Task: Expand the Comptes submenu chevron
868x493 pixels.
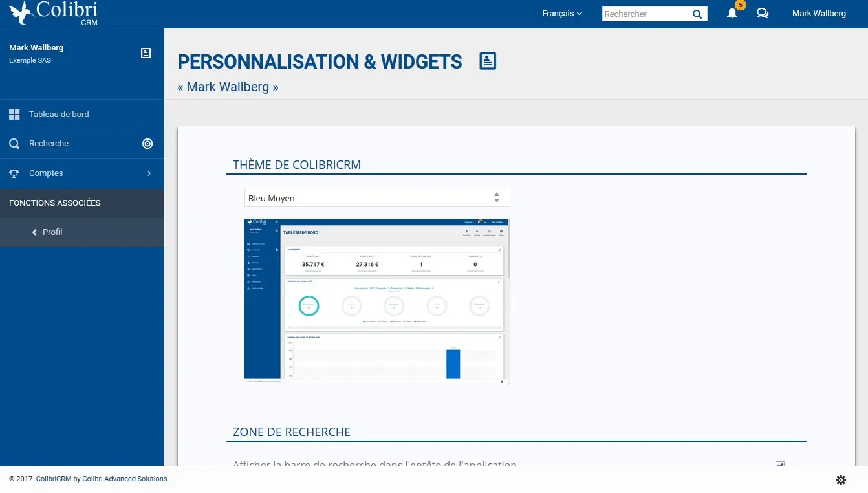Action: 149,173
